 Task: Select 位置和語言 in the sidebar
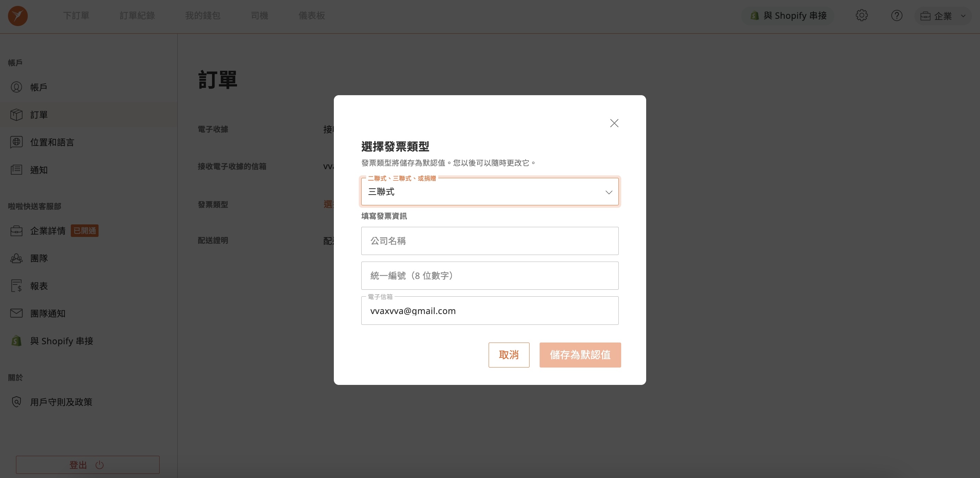click(88, 142)
